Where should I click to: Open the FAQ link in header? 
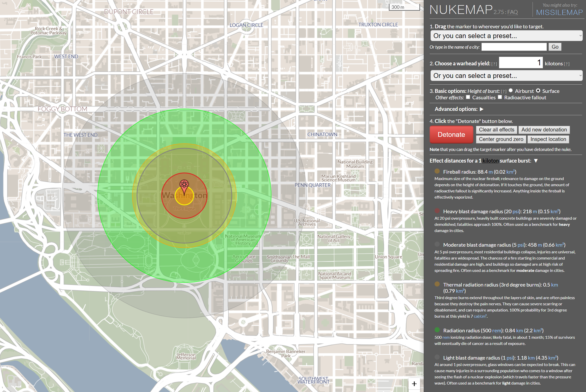pyautogui.click(x=512, y=12)
